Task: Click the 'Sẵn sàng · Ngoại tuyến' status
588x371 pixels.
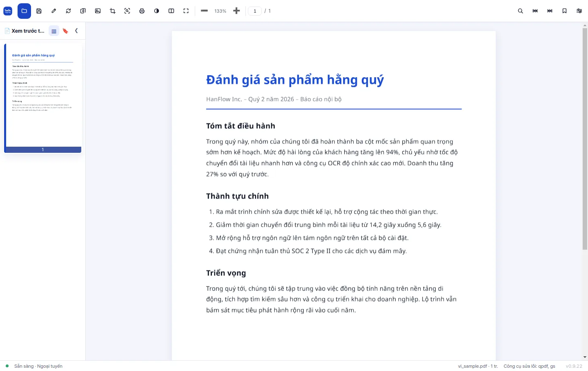Action: pyautogui.click(x=38, y=366)
